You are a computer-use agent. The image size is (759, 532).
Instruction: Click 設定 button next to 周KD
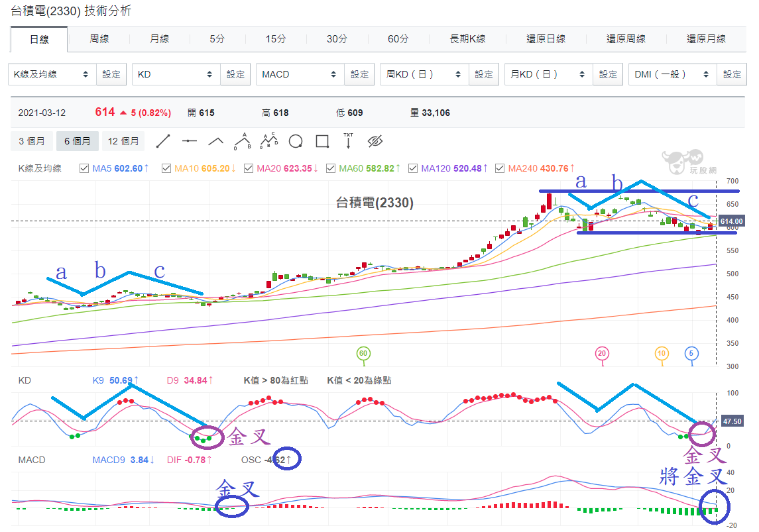(x=483, y=74)
